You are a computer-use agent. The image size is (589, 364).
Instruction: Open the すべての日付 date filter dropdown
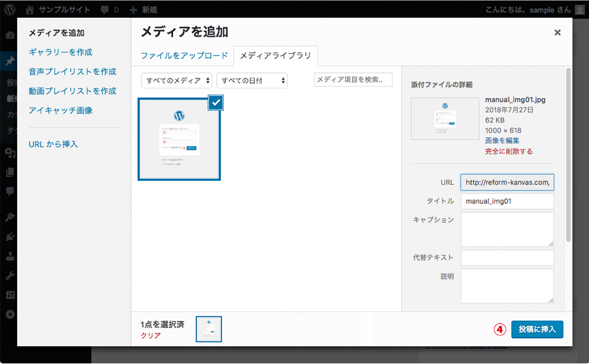pyautogui.click(x=252, y=81)
